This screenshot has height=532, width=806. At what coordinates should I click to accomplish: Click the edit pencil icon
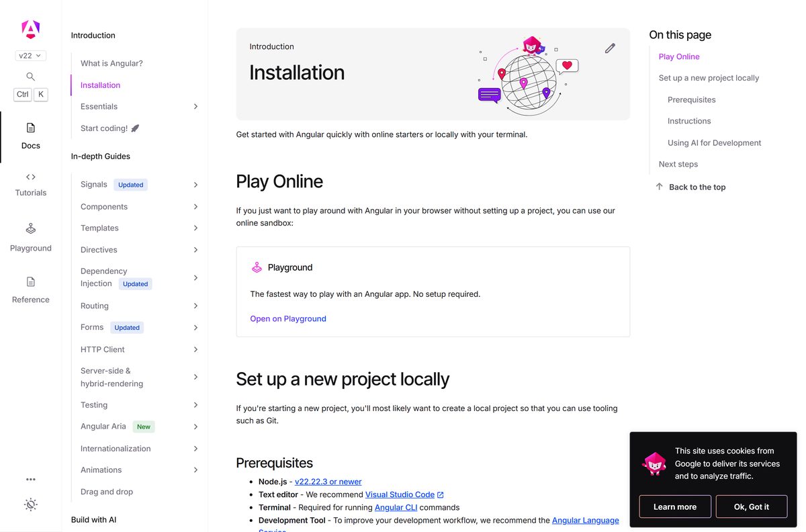point(610,48)
